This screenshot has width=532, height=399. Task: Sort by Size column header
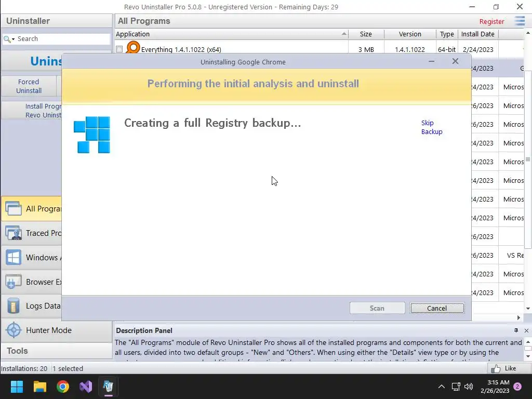(x=366, y=34)
